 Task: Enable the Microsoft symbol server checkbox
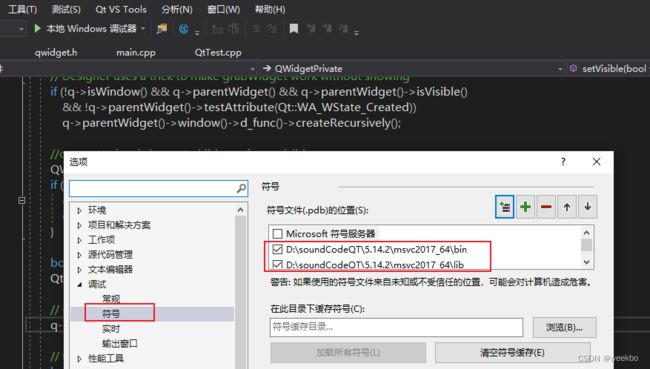pyautogui.click(x=277, y=234)
